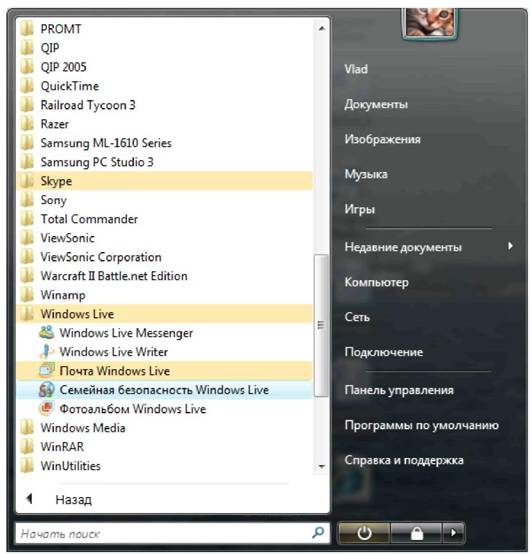This screenshot has height=554, width=532.
Task: Open Панель управления from right pane
Action: 399,390
